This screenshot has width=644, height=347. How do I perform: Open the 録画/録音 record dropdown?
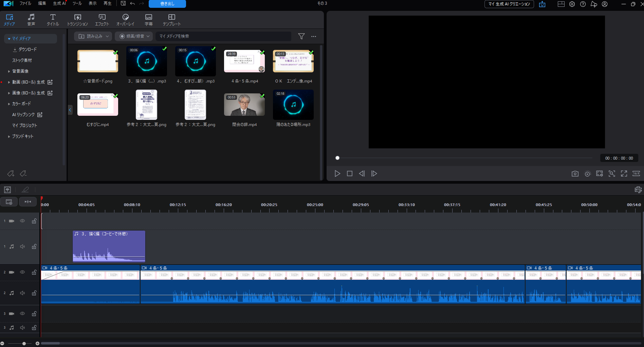(134, 36)
